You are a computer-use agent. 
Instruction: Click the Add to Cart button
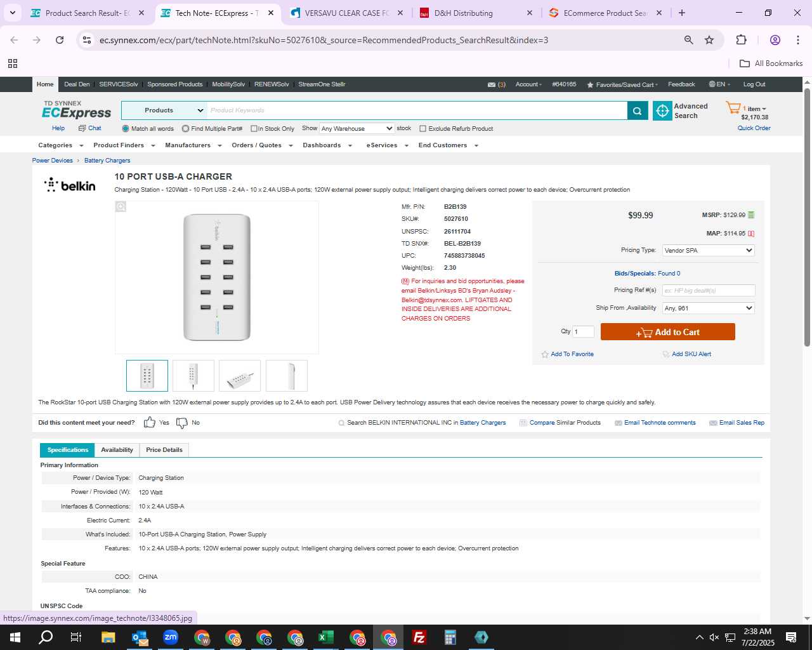pos(667,332)
